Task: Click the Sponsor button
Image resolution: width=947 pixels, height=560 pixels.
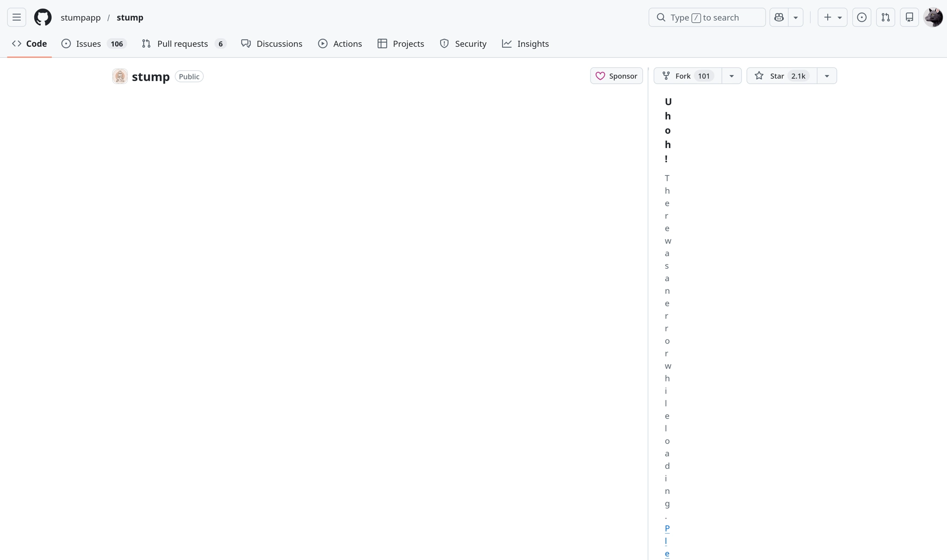Action: coord(616,75)
